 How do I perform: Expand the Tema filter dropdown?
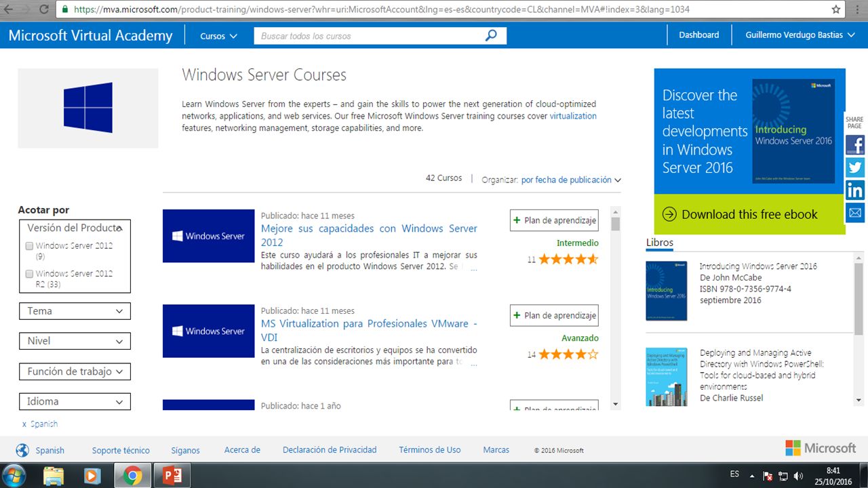coord(75,311)
